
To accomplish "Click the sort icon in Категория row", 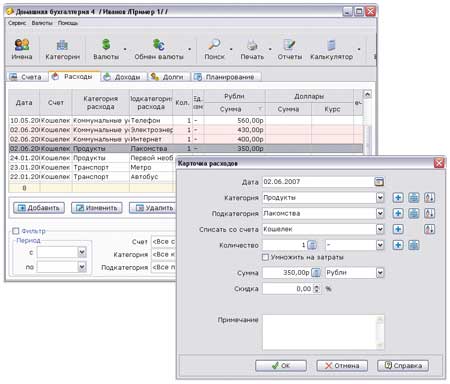I will (x=429, y=198).
